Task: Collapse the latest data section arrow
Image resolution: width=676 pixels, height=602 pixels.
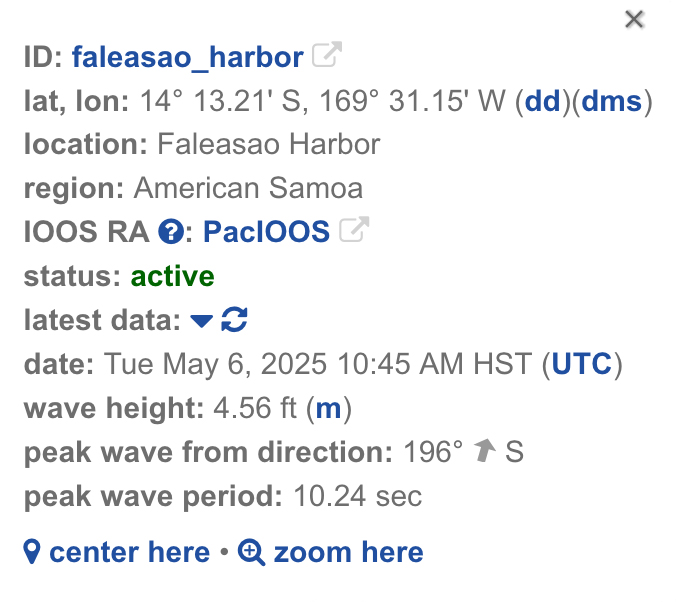Action: (x=201, y=321)
